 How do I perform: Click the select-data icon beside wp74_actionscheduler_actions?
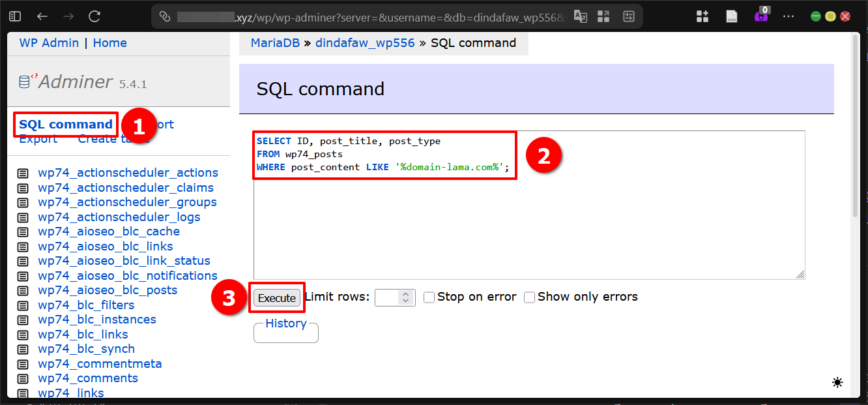[x=23, y=173]
